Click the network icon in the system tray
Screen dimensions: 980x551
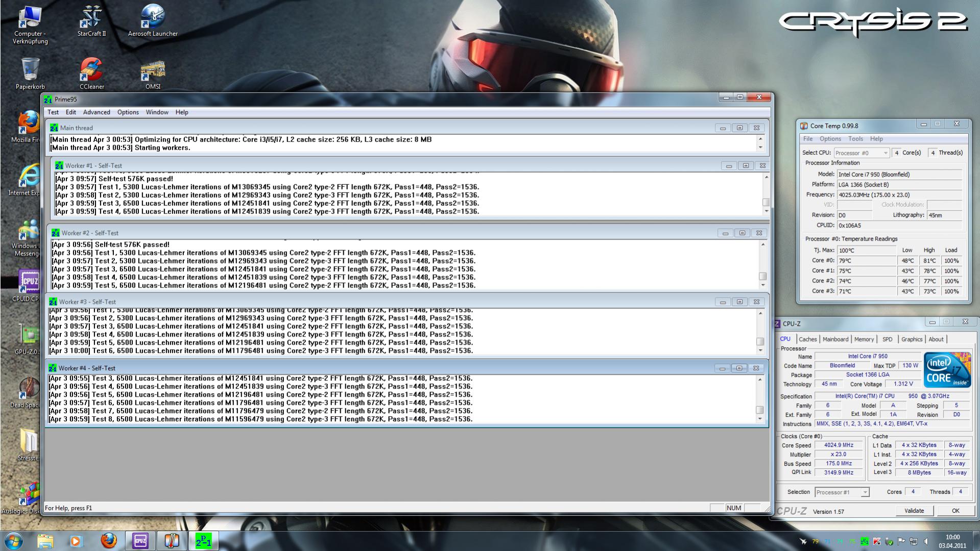click(x=914, y=541)
